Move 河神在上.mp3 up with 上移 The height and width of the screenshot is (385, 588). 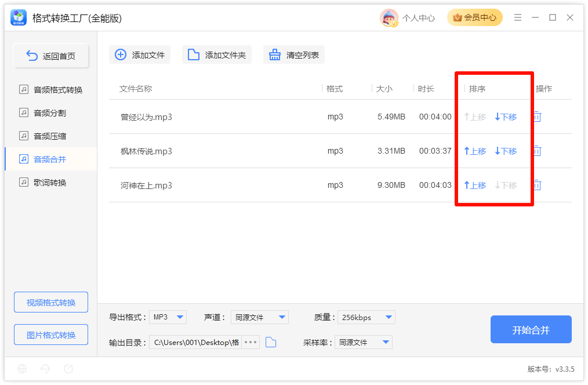(x=475, y=185)
